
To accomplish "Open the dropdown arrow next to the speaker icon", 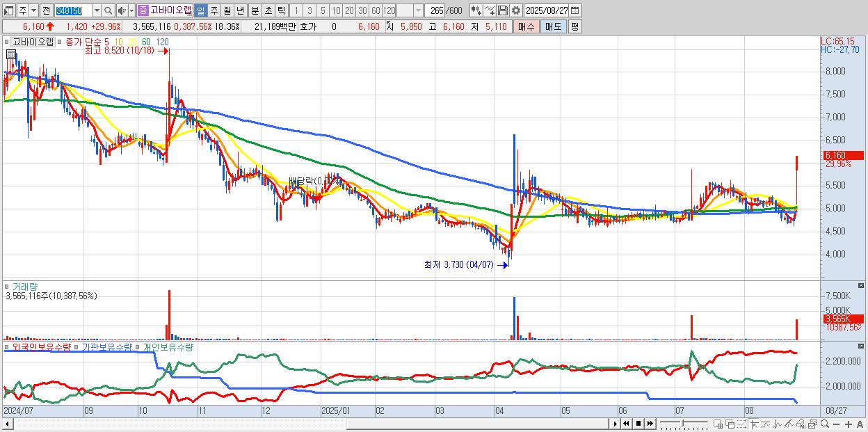I will 131,10.
